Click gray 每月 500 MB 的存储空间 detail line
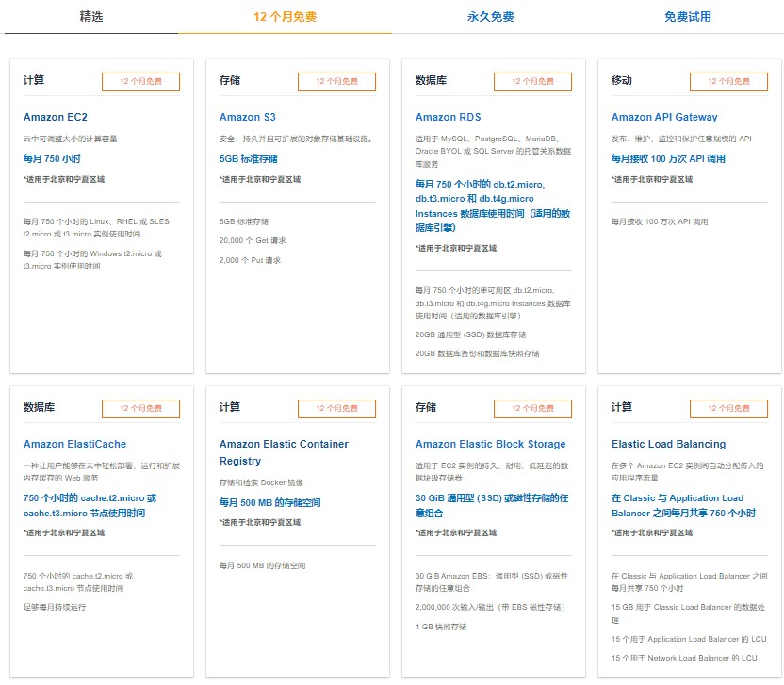 coord(263,565)
